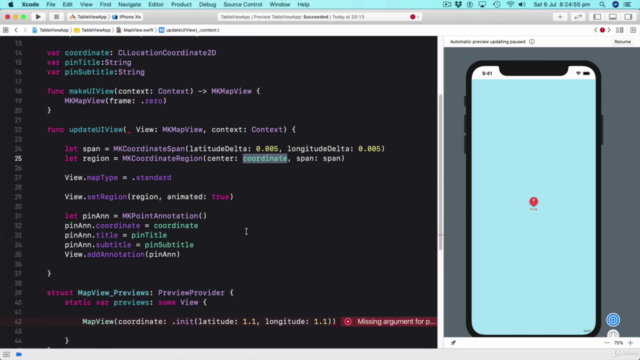640x360 pixels.
Task: Open the related items grid menu
Action: (5, 30)
